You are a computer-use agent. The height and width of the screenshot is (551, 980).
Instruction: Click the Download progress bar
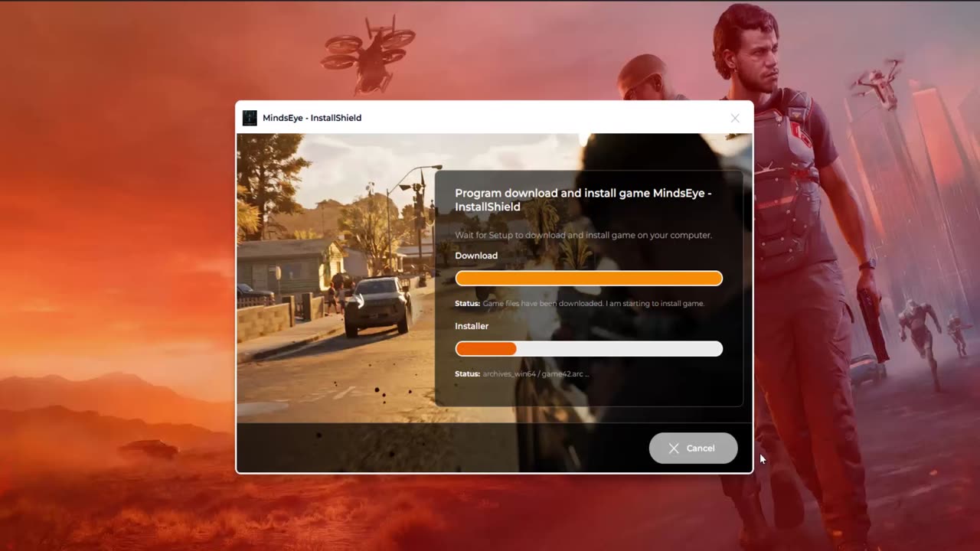click(589, 279)
